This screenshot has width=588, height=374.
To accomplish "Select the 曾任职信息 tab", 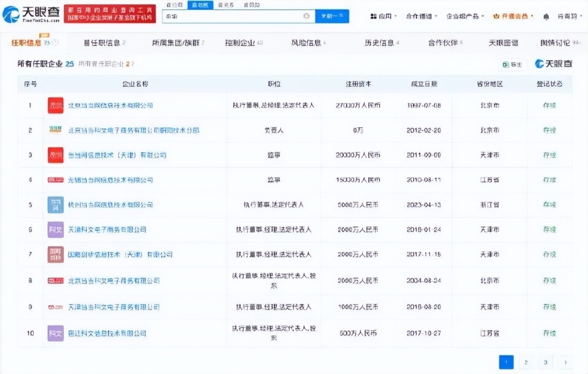I will coord(105,43).
